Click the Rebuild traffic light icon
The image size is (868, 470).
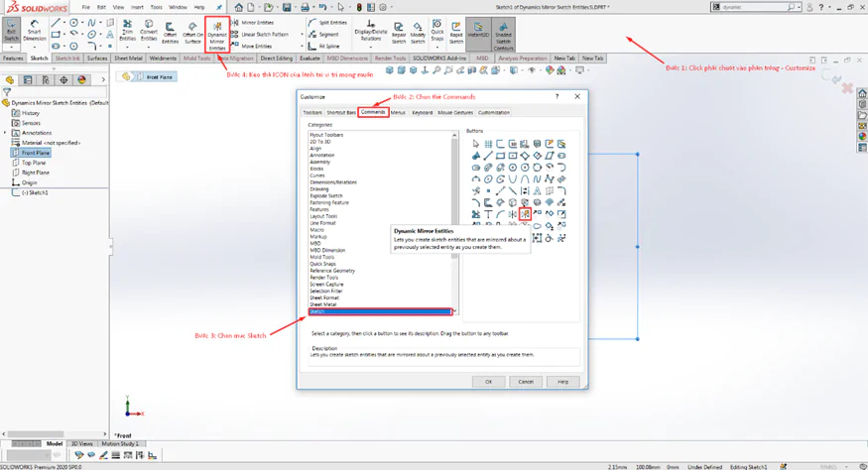point(359,7)
